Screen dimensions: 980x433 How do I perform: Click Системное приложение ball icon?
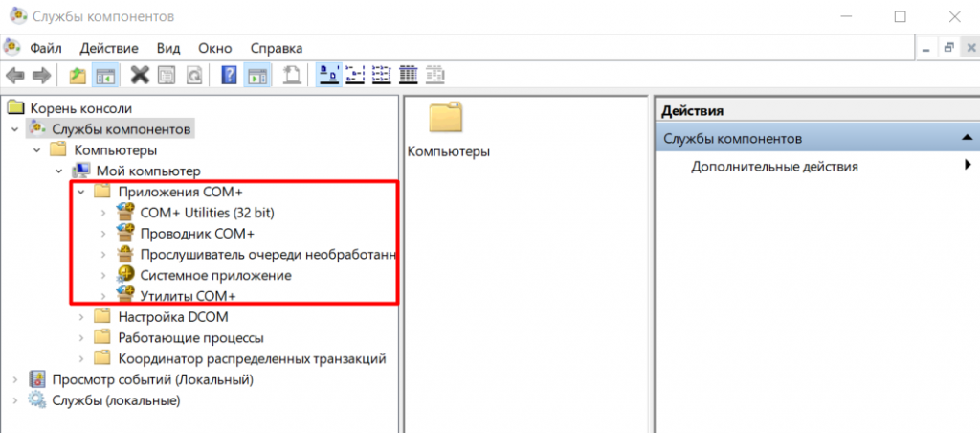click(125, 275)
